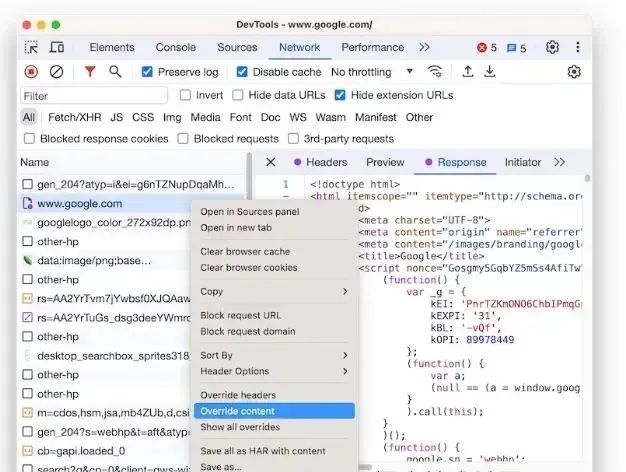Click script icon beside cb=gapi.loaded_0

(x=27, y=451)
